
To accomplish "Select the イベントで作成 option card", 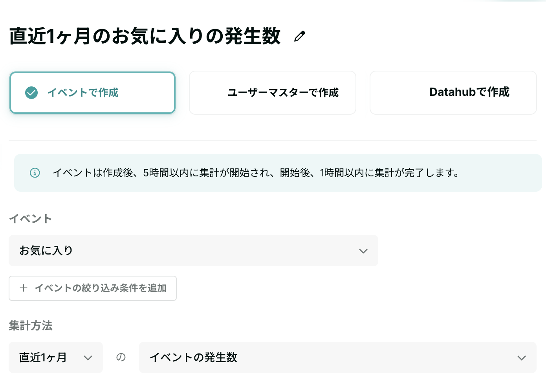I will (92, 93).
